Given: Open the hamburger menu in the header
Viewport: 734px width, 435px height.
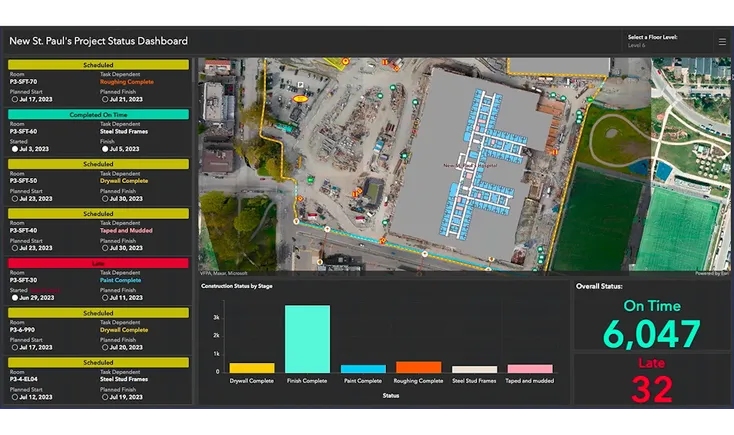Looking at the screenshot, I should click(x=722, y=41).
